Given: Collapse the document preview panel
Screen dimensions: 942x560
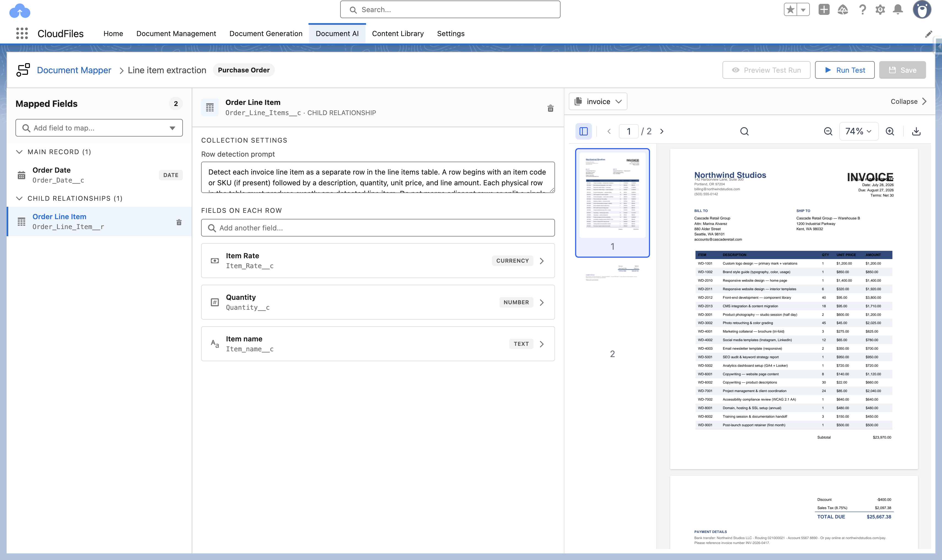Looking at the screenshot, I should 908,102.
